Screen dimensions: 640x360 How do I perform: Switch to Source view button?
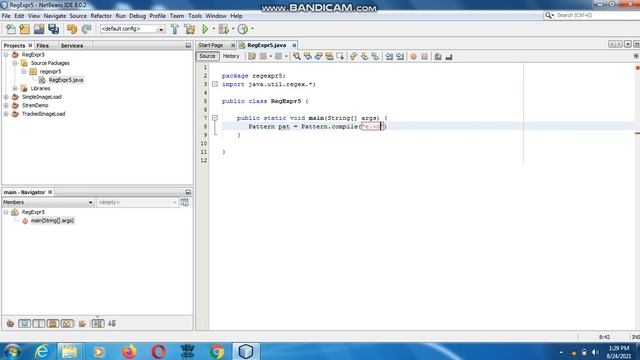[x=207, y=56]
